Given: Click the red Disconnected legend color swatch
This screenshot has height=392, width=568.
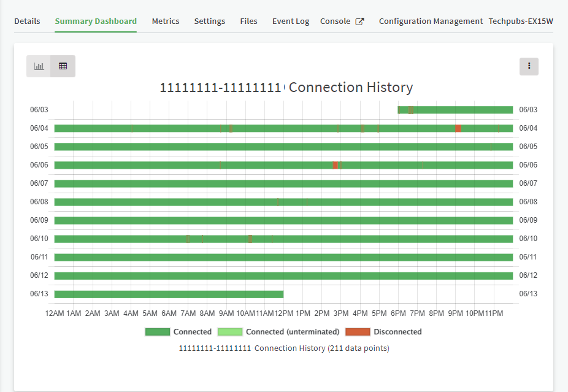Looking at the screenshot, I should coord(358,332).
